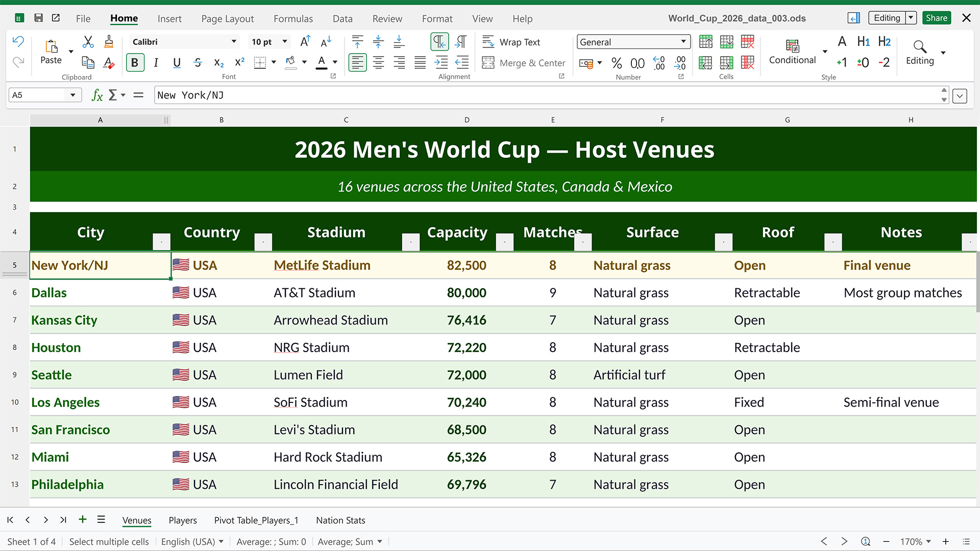Toggle Italic formatting
The image size is (980, 551).
[x=156, y=63]
